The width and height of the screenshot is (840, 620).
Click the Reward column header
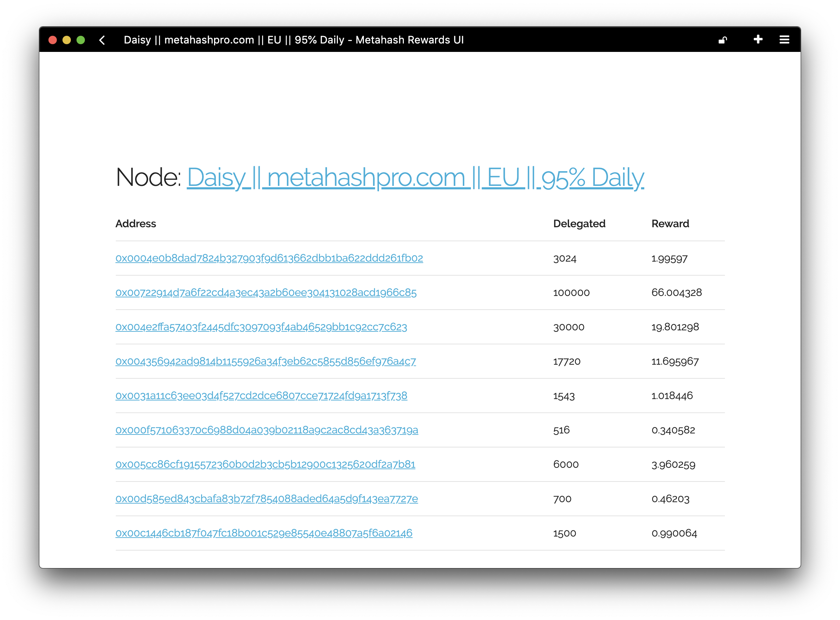click(x=670, y=224)
